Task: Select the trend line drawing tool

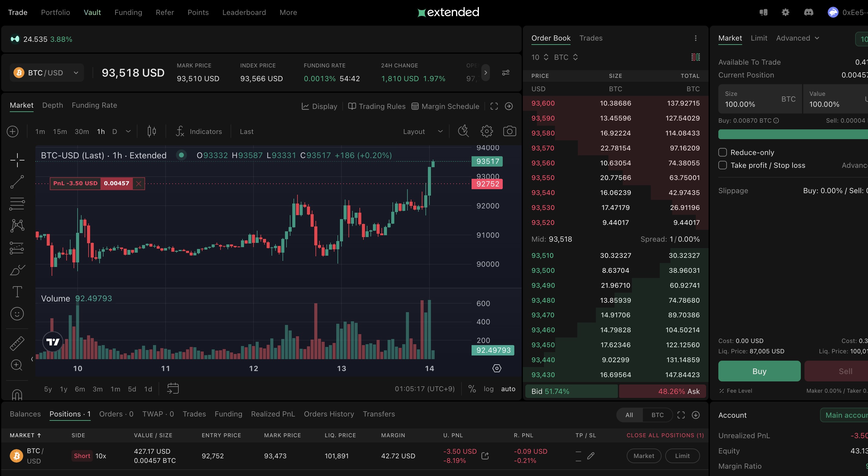Action: 17,182
